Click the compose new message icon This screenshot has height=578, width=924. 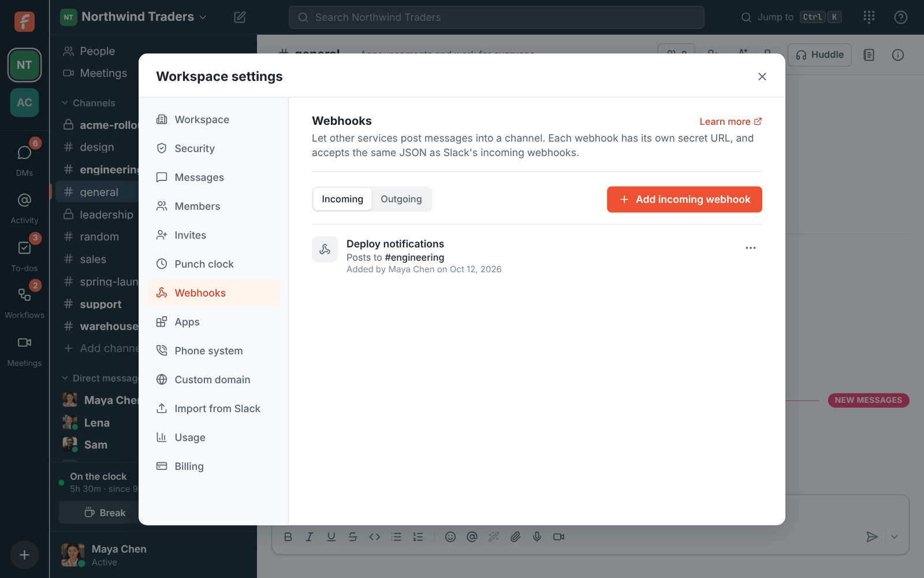[240, 17]
